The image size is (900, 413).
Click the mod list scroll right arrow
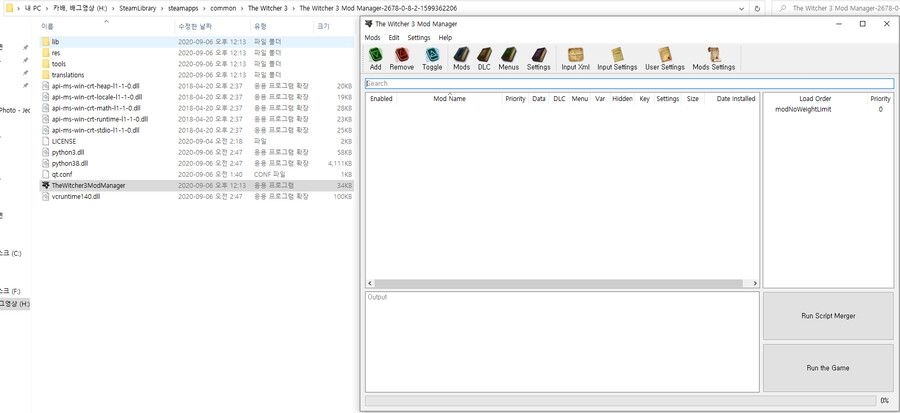(755, 283)
